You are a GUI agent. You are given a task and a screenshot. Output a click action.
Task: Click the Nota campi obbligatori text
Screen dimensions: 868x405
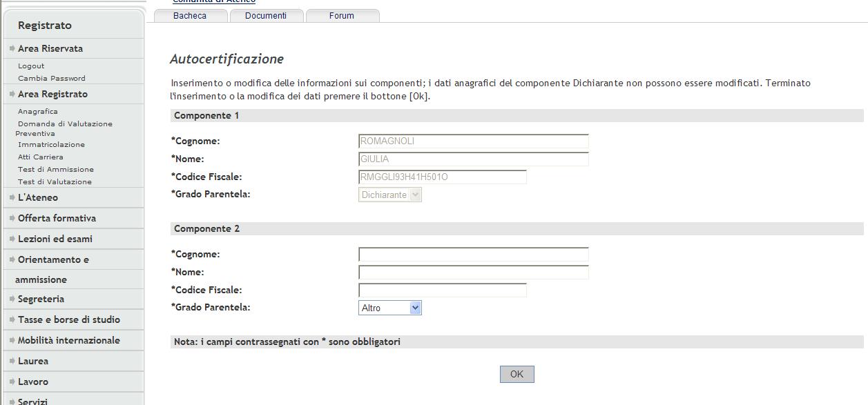click(287, 342)
